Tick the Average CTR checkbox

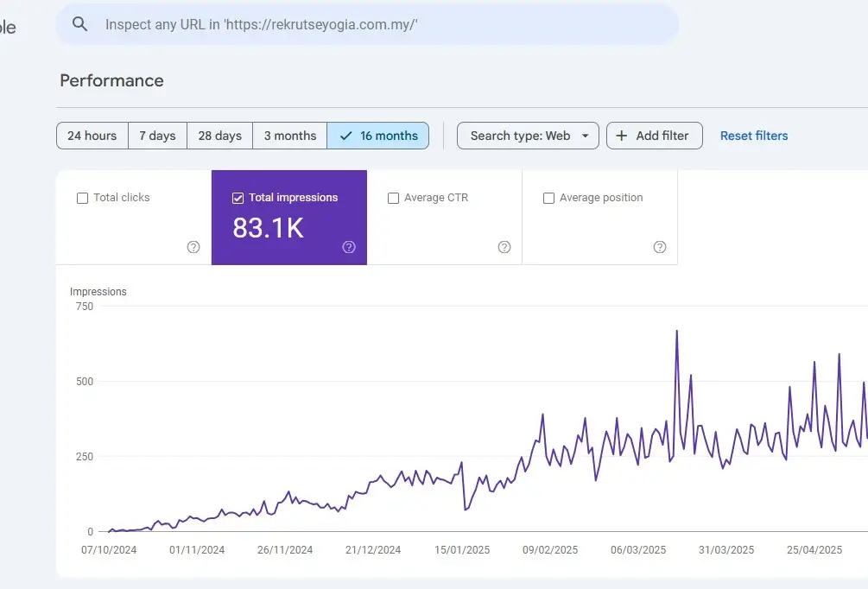(394, 198)
